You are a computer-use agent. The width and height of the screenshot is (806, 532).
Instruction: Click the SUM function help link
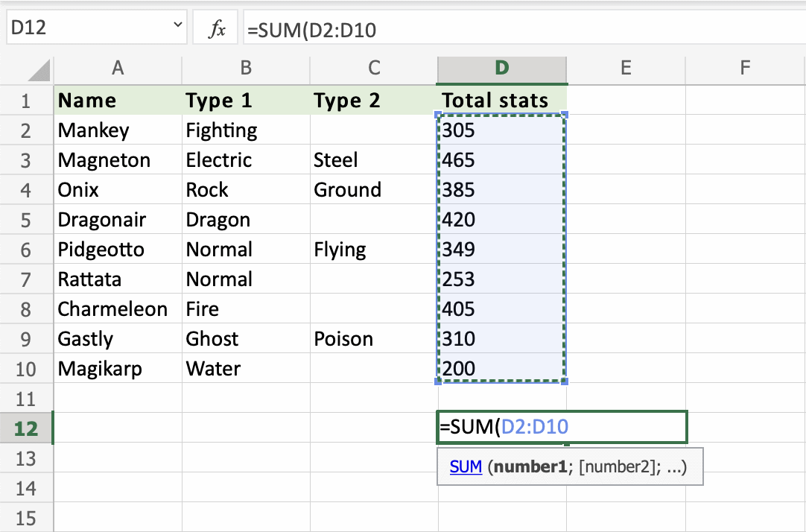[466, 467]
